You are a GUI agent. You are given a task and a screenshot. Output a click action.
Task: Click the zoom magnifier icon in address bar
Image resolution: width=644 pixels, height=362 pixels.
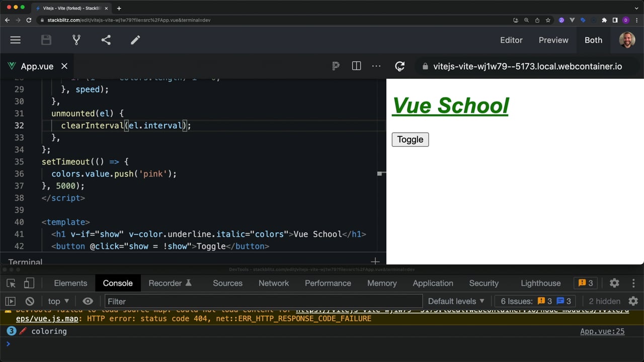click(526, 20)
